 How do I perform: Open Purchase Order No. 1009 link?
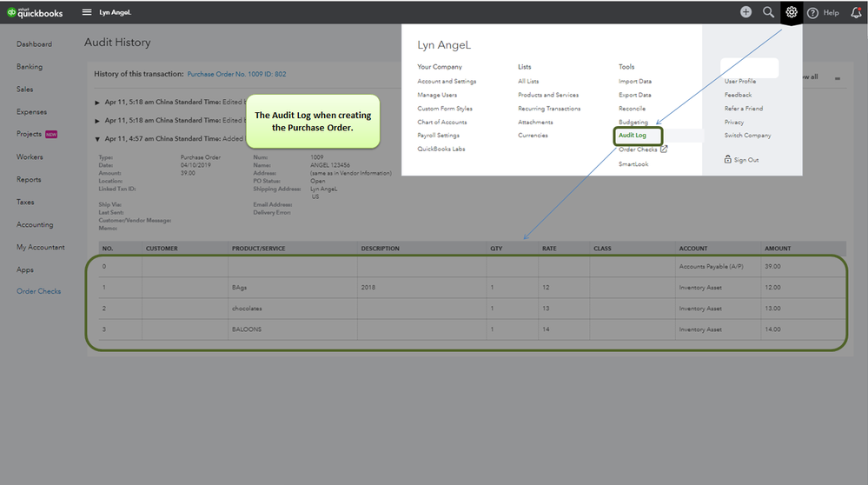pos(236,74)
